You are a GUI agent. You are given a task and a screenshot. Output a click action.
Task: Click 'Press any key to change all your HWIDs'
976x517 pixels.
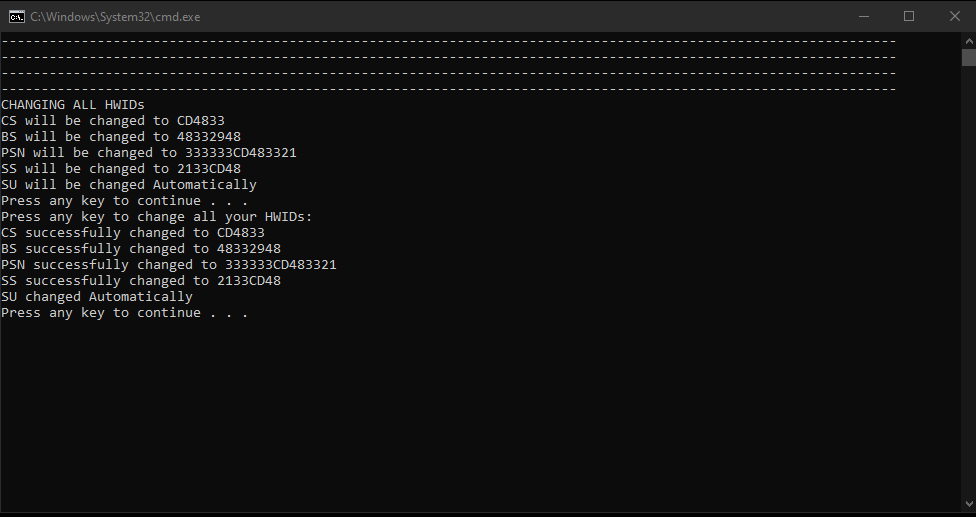coord(156,217)
